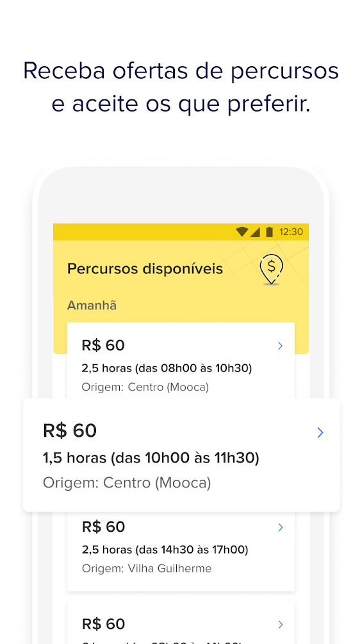Select the highlighted 1,5 horas offer card
Screen dimensions: 362x644
(181, 455)
